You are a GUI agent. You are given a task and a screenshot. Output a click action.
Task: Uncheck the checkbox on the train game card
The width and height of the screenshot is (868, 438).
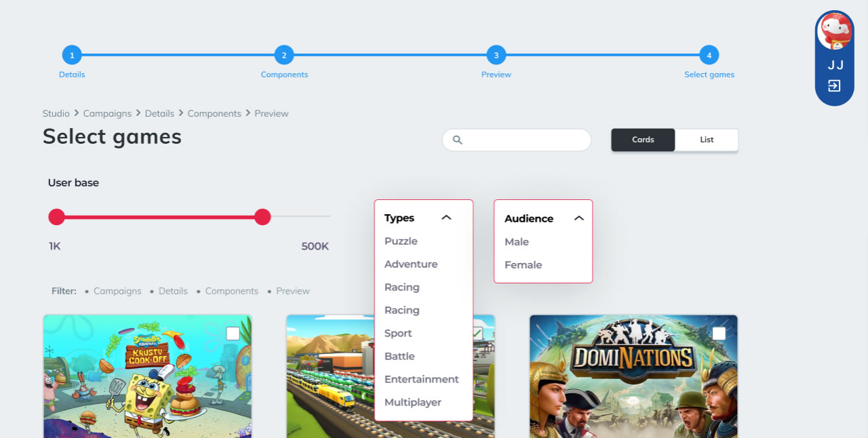(477, 333)
